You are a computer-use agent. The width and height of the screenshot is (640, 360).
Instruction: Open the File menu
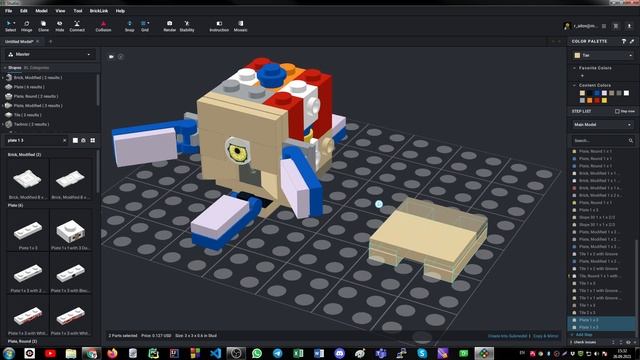pos(9,11)
